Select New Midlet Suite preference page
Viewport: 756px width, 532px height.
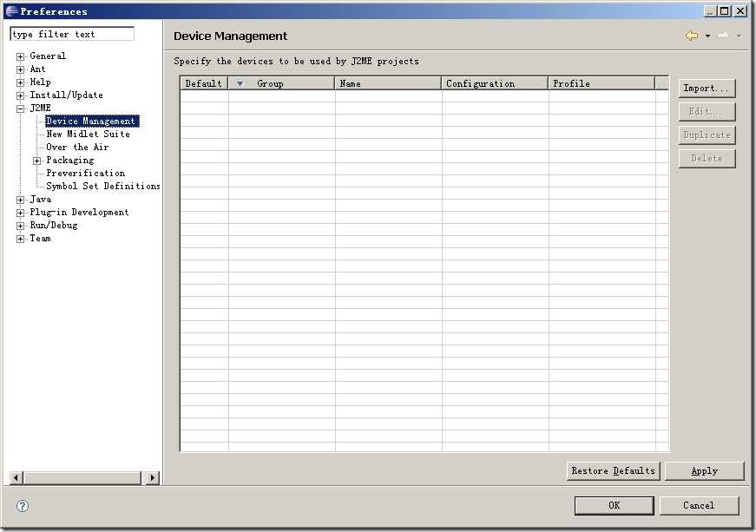point(89,134)
